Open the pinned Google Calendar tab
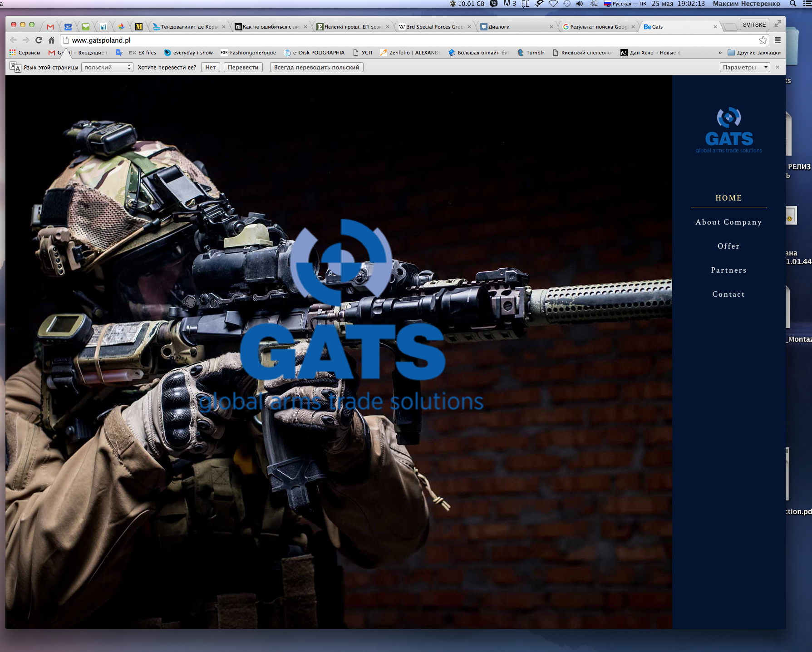The image size is (812, 652). coord(68,27)
